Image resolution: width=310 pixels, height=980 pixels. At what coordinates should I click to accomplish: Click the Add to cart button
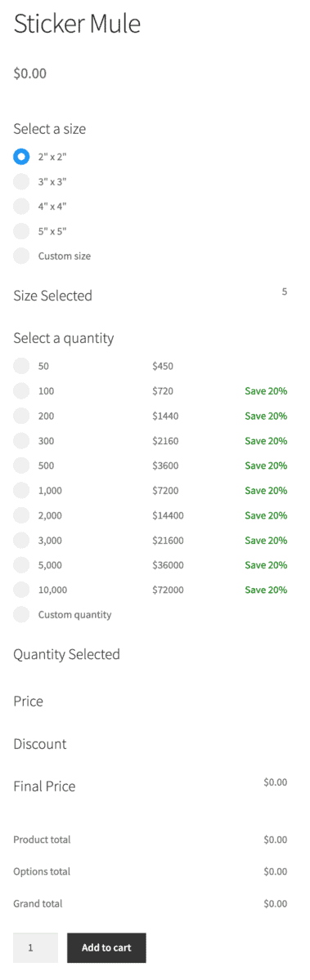click(x=106, y=947)
